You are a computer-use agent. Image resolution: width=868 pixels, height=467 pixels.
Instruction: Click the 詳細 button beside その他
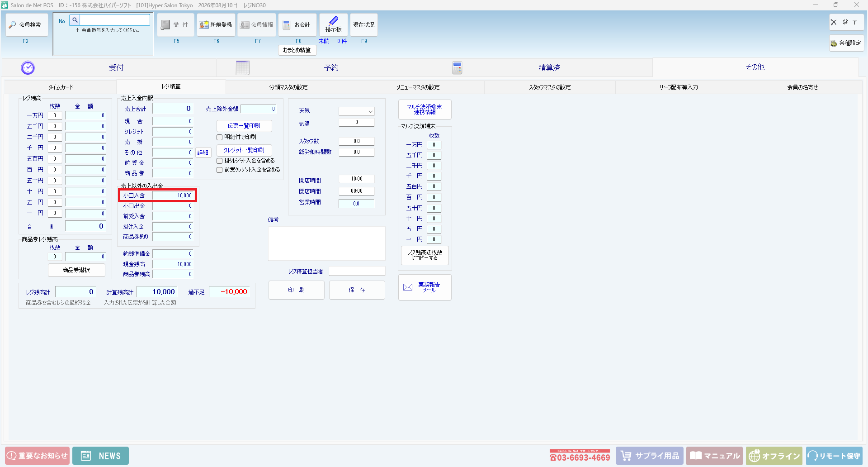click(203, 152)
